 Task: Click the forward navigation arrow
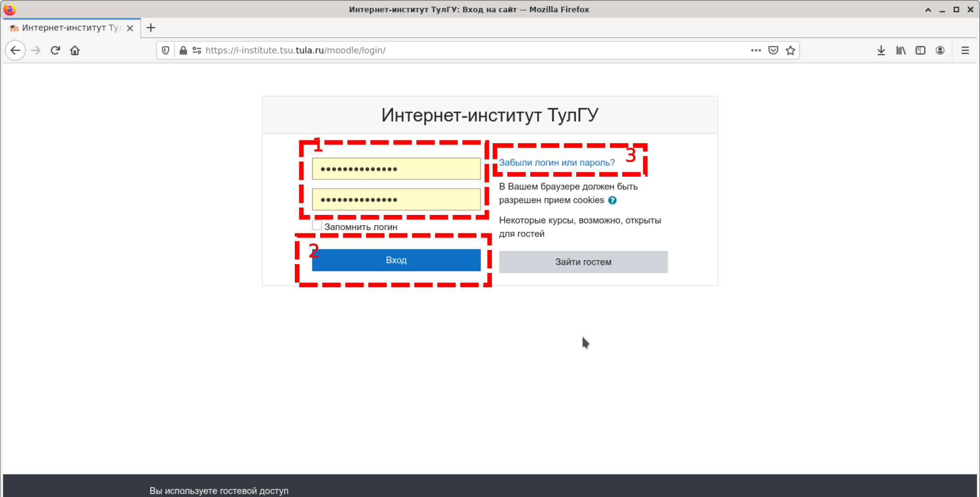[x=35, y=51]
